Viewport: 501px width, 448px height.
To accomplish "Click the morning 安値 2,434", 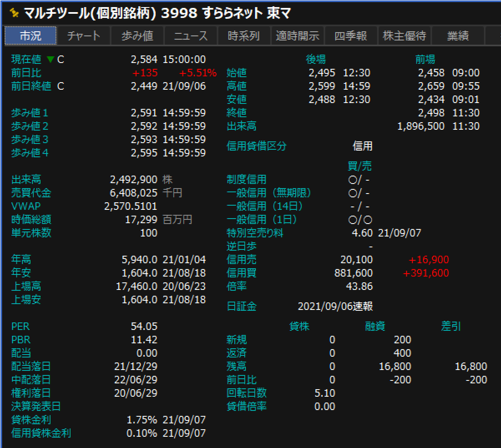I will coord(431,100).
